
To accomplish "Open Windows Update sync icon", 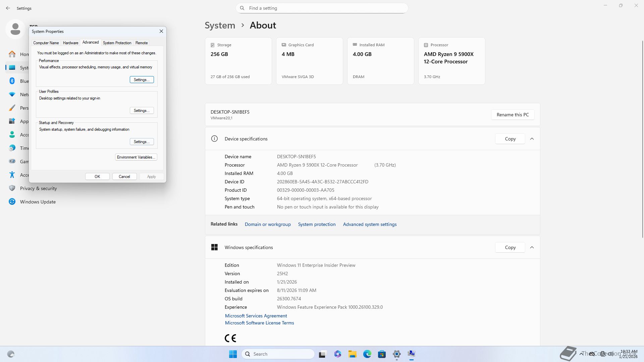I will tap(12, 201).
